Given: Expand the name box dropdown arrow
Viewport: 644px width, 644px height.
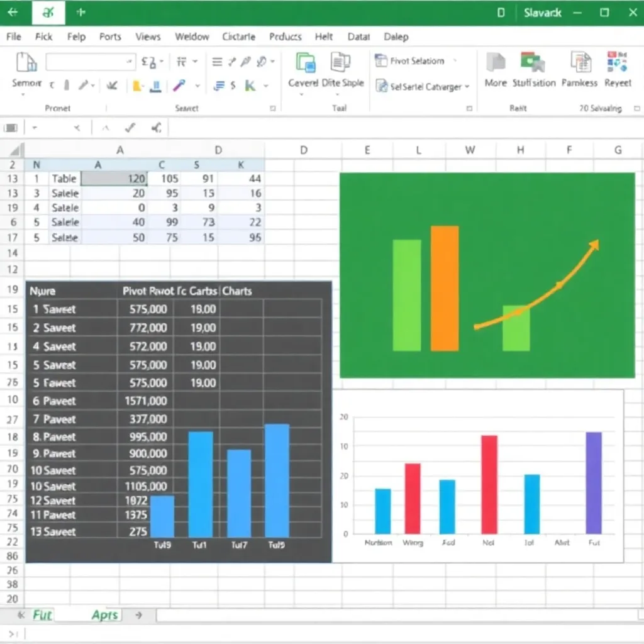Looking at the screenshot, I should pyautogui.click(x=35, y=128).
